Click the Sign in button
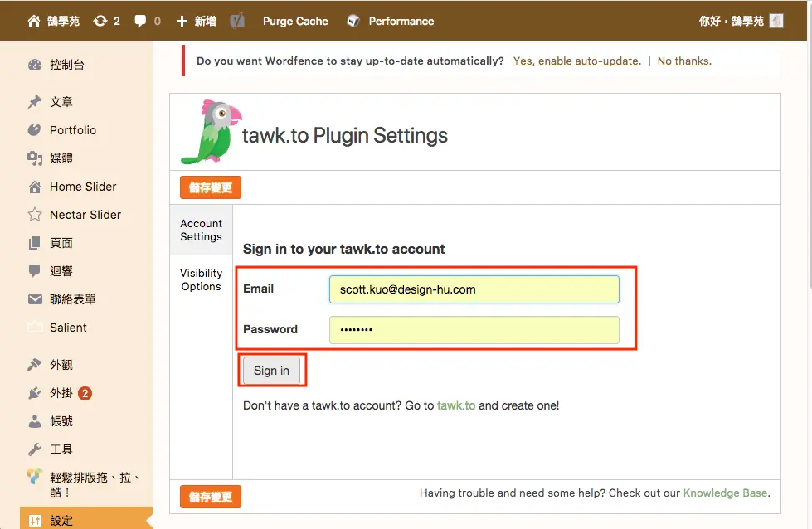The image size is (812, 529). pos(271,371)
